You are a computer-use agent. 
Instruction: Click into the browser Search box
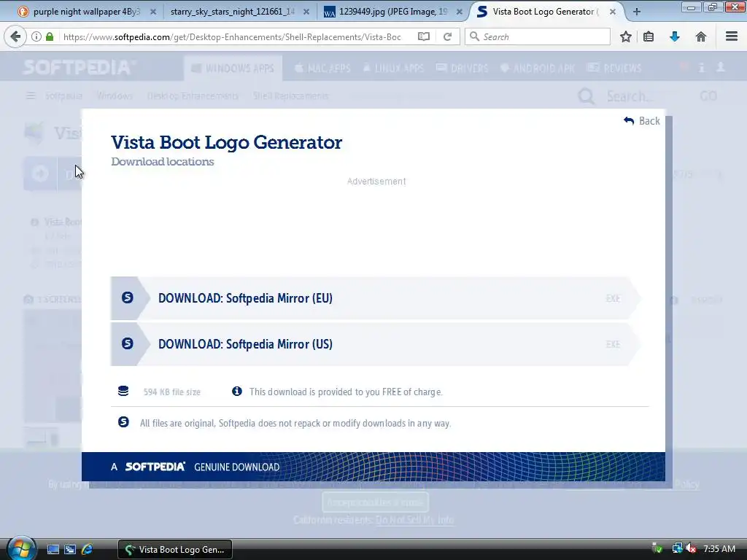(538, 36)
